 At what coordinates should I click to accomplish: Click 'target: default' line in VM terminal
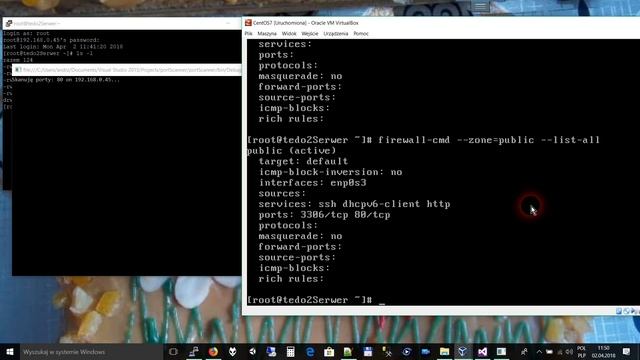coord(303,161)
